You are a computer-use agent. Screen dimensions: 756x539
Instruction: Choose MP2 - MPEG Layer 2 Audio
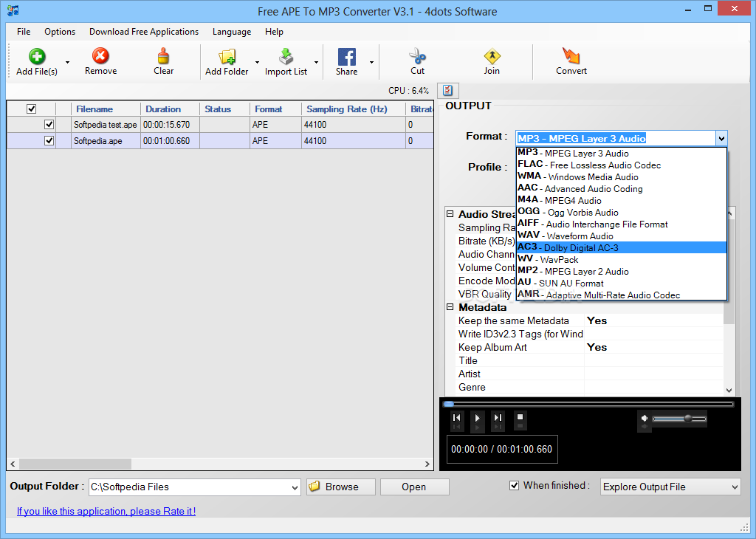tap(621, 271)
